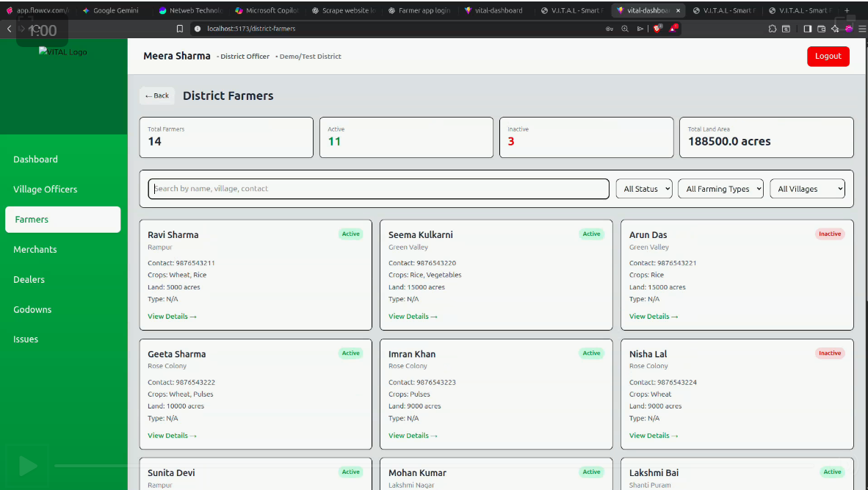The width and height of the screenshot is (868, 490).
Task: View Details for Imran Khan
Action: [413, 436]
